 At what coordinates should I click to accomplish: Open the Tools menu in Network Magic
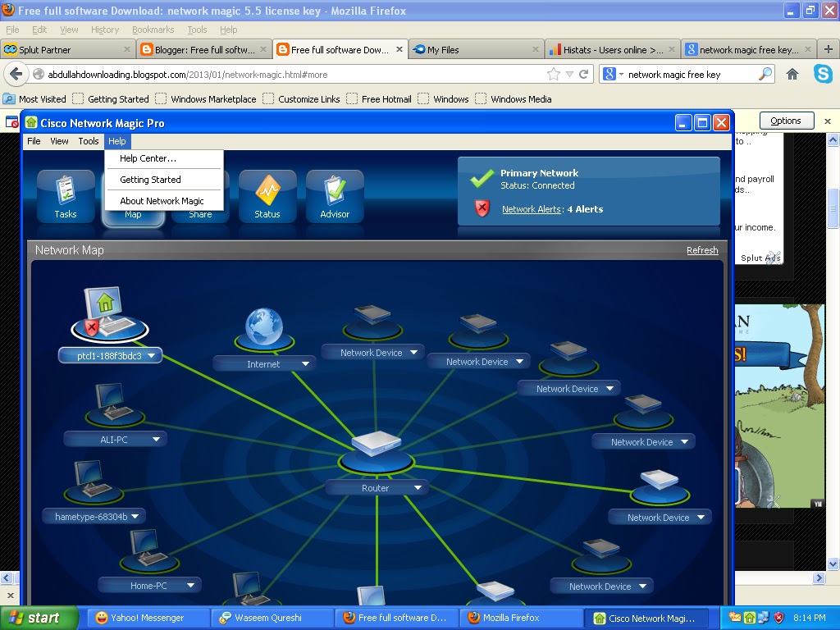pyautogui.click(x=89, y=141)
